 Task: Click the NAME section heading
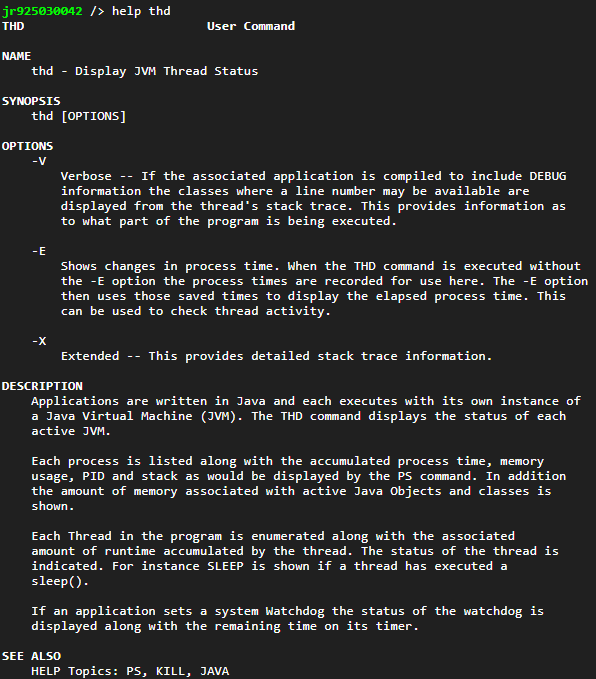coord(16,56)
